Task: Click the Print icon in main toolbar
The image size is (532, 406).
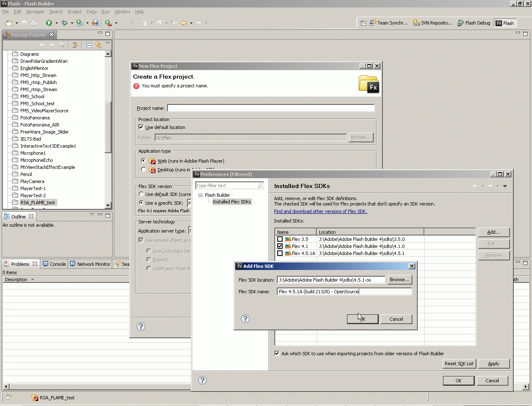Action: point(34,23)
